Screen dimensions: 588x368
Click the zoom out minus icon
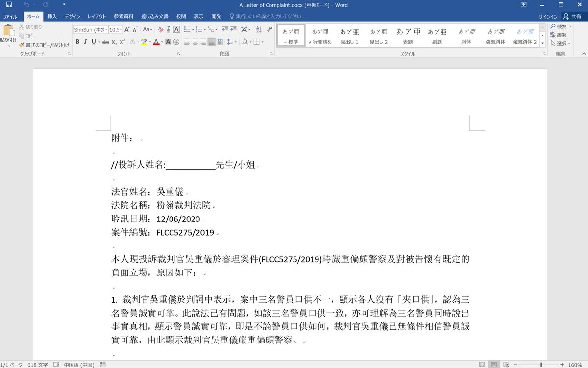516,365
